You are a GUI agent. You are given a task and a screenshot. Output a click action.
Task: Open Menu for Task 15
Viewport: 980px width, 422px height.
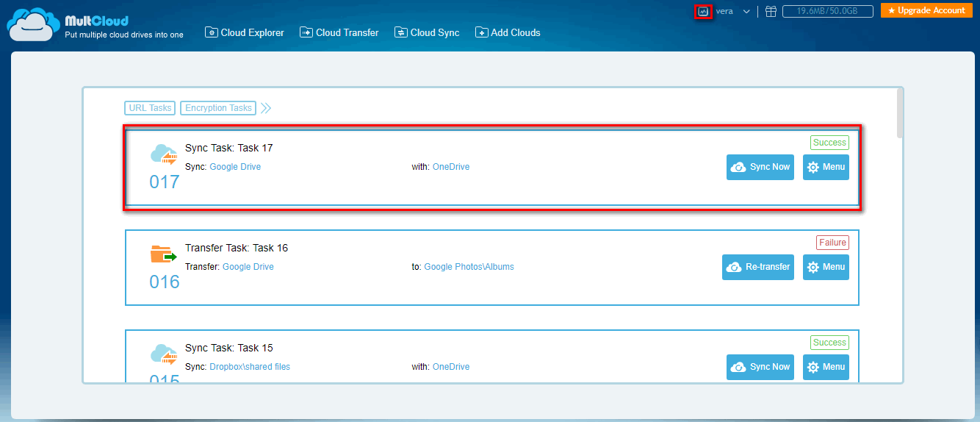coord(826,367)
